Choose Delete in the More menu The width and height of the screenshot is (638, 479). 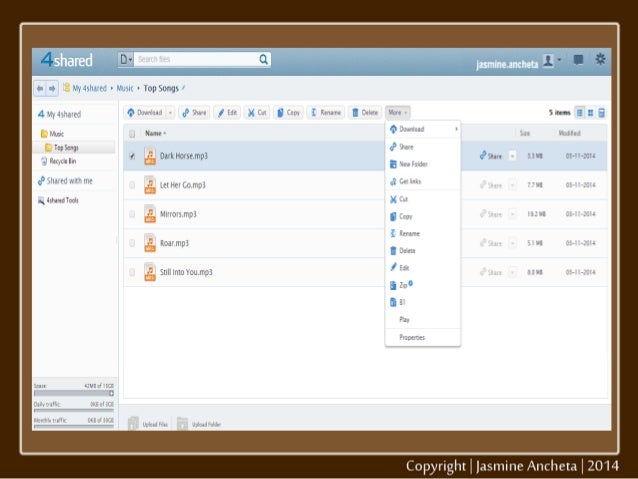coord(423,251)
